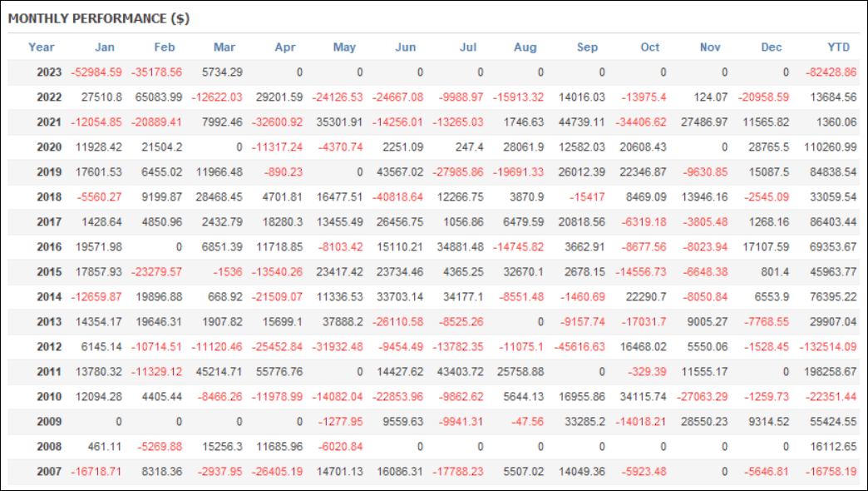Select the 2012 year row label
This screenshot has width=868, height=491.
pos(49,347)
